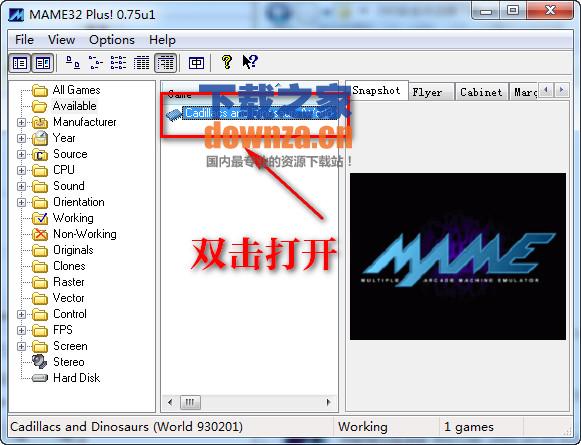Click the Vector folder icon
This screenshot has width=581, height=445.
pos(40,298)
